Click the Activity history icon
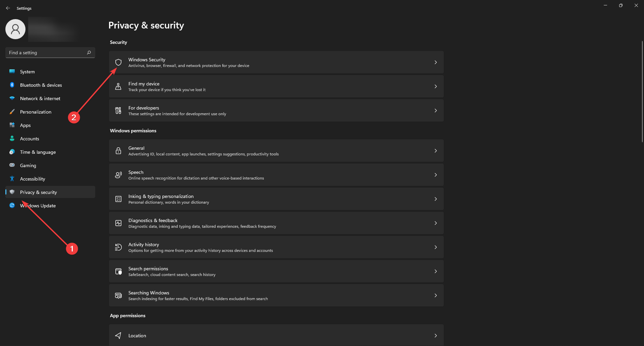 pyautogui.click(x=118, y=247)
